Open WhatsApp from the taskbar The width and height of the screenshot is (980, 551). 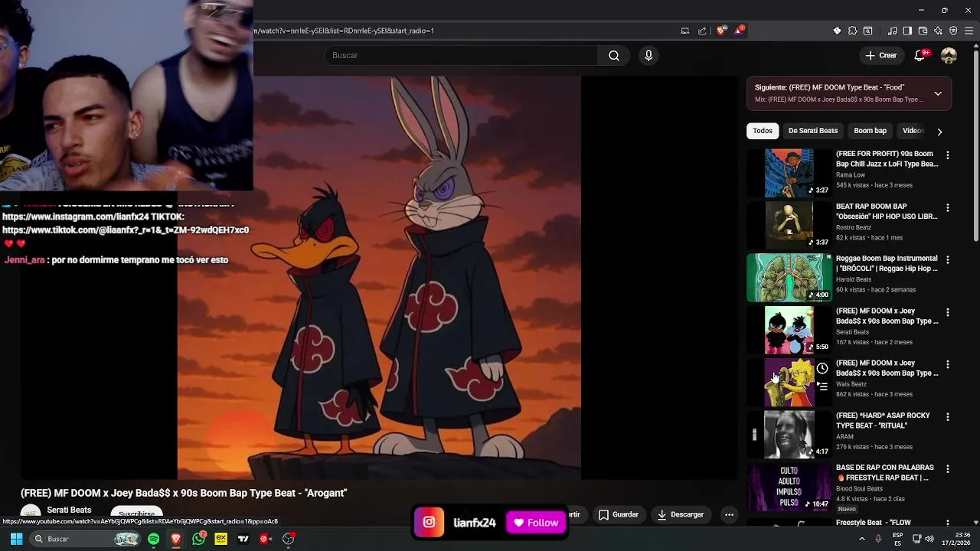(x=199, y=539)
